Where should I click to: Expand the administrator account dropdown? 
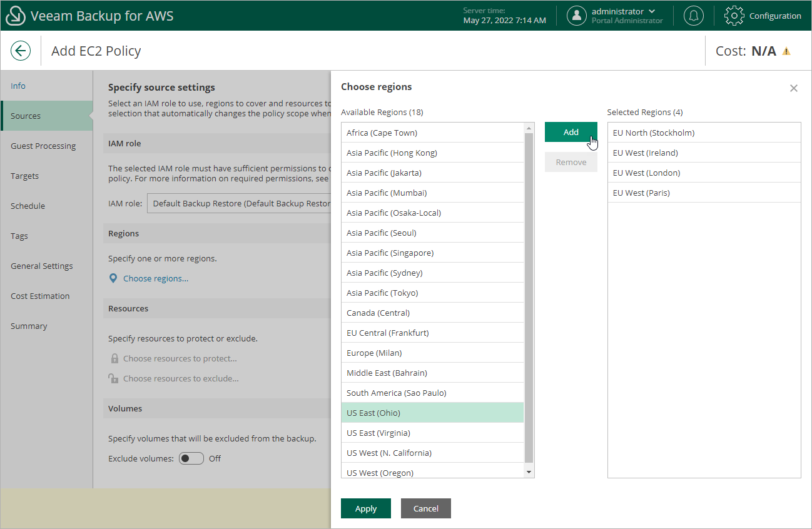point(652,11)
